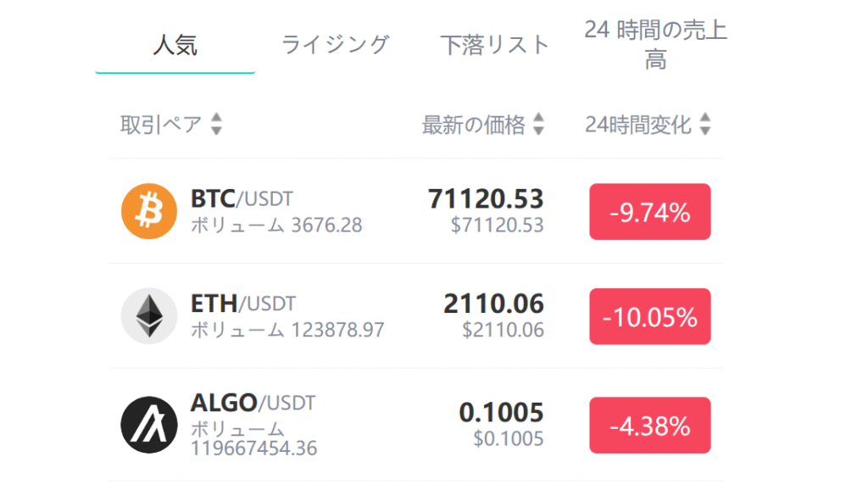Open the ライジング tab
868x490 pixels.
(x=336, y=45)
